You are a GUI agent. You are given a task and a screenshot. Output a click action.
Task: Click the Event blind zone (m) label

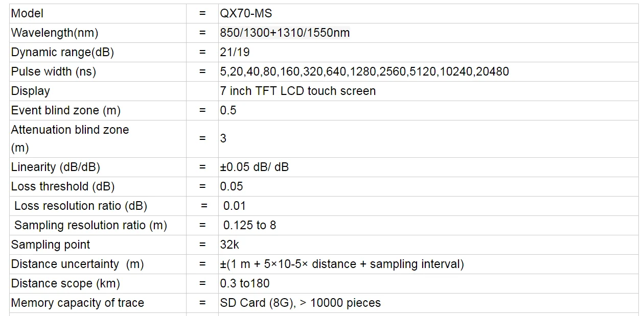pyautogui.click(x=66, y=110)
